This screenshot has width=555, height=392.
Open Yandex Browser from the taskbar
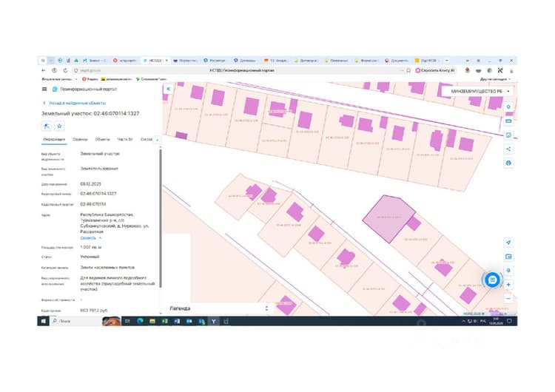tap(214, 321)
